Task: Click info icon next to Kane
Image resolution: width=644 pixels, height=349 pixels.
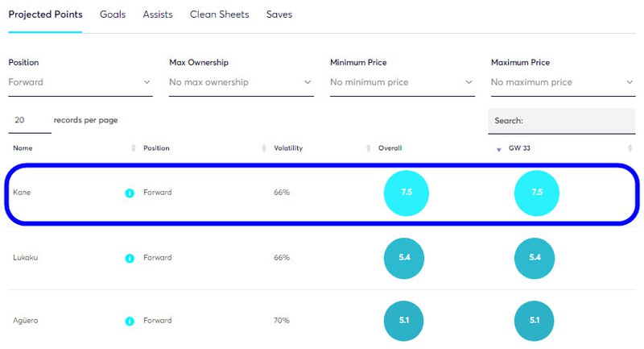Action: (x=129, y=193)
